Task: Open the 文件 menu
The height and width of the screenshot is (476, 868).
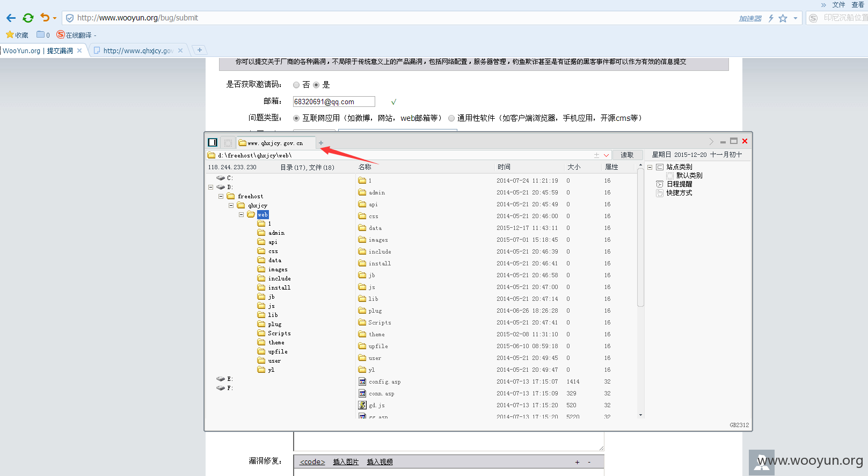Action: [x=838, y=5]
